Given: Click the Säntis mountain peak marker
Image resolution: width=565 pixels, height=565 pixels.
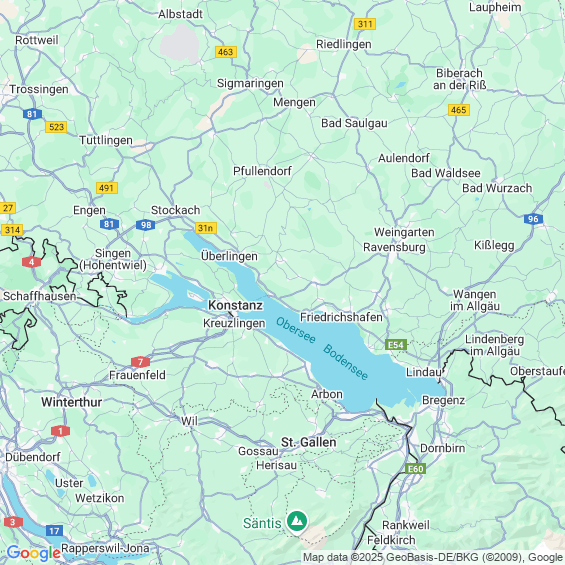Looking at the screenshot, I should coord(297,521).
